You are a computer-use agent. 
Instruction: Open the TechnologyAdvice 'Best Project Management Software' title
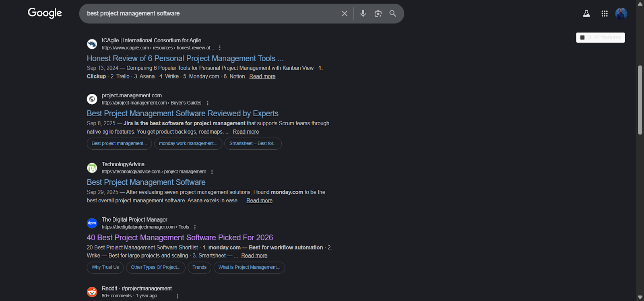(x=146, y=182)
